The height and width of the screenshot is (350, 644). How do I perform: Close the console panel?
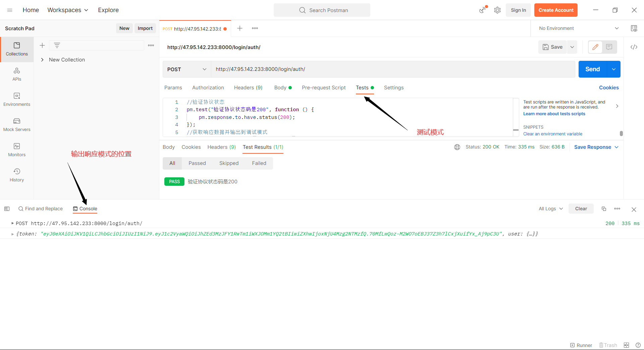pos(634,209)
